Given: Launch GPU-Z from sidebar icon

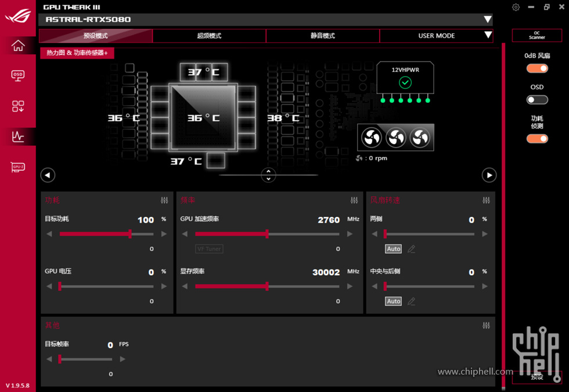Looking at the screenshot, I should (x=18, y=167).
